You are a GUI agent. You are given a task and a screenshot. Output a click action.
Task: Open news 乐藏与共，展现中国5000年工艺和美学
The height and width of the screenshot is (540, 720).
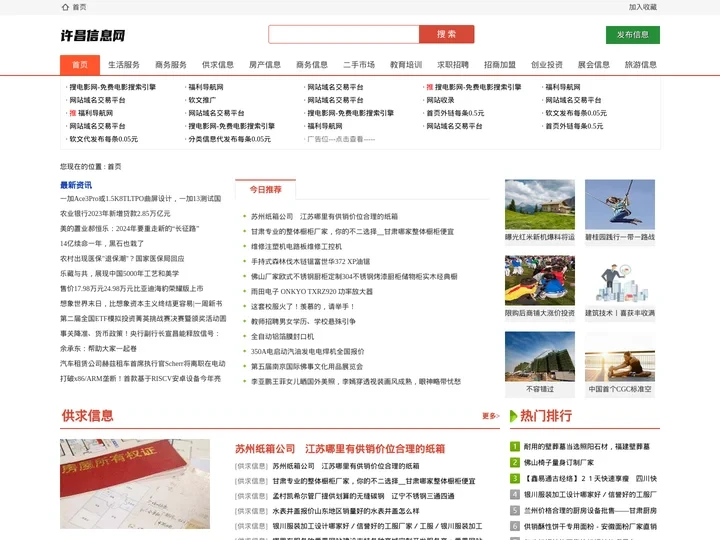pyautogui.click(x=119, y=274)
